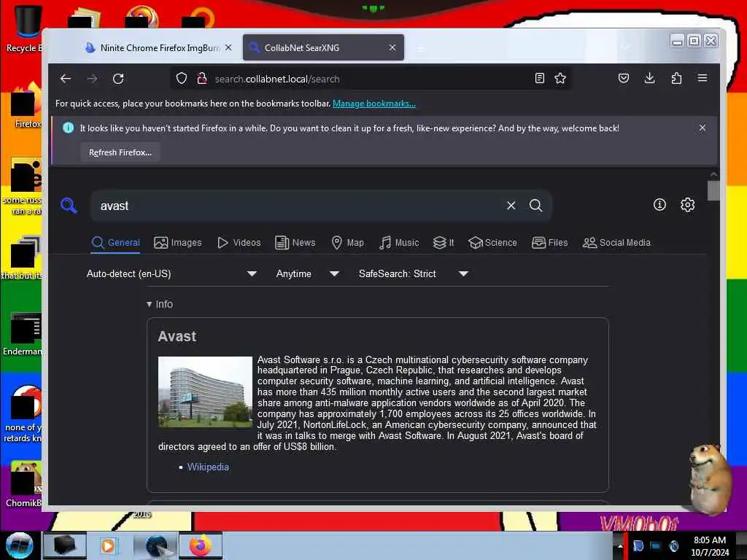Close the CollabNet SearXNG tab
This screenshot has width=747, height=560.
tap(392, 47)
